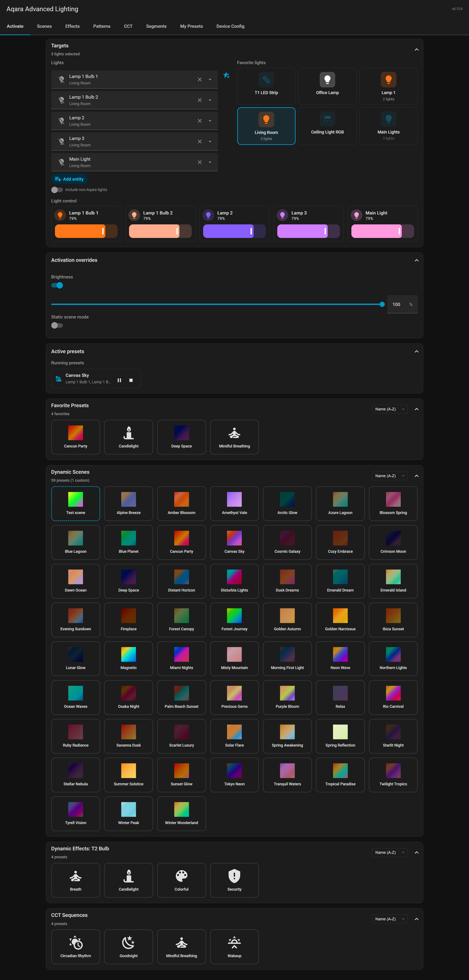Screen dimensions: 469x980
Task: Activate the Circadian Rhythm sequence
Action: point(75,947)
